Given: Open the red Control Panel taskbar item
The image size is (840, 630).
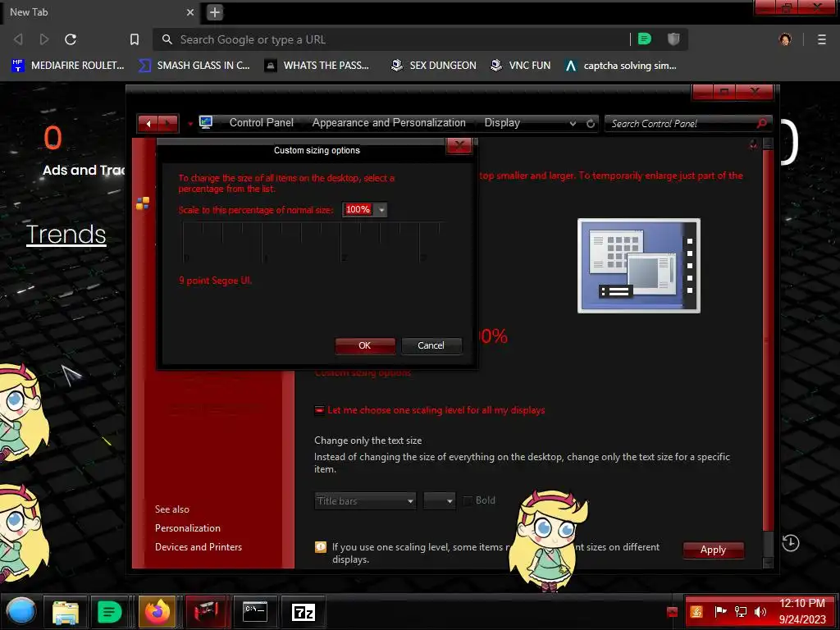Looking at the screenshot, I should (x=206, y=612).
